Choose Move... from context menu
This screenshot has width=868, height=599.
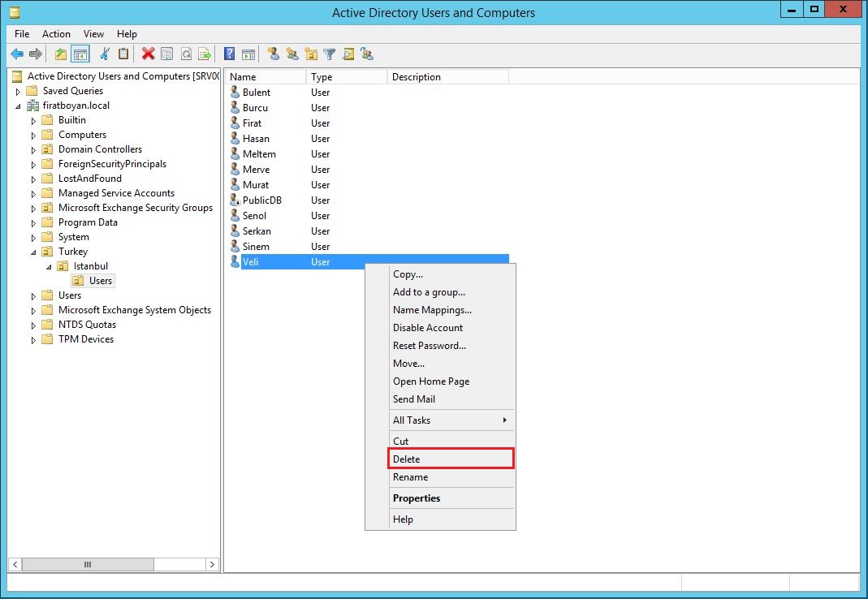pyautogui.click(x=451, y=363)
